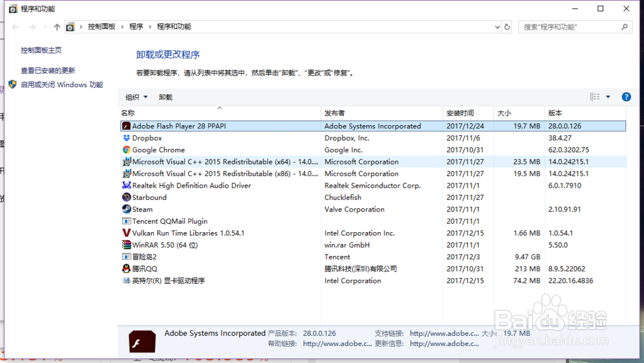
Task: Open the 帮助链接 Adobe URL
Action: pos(337,344)
